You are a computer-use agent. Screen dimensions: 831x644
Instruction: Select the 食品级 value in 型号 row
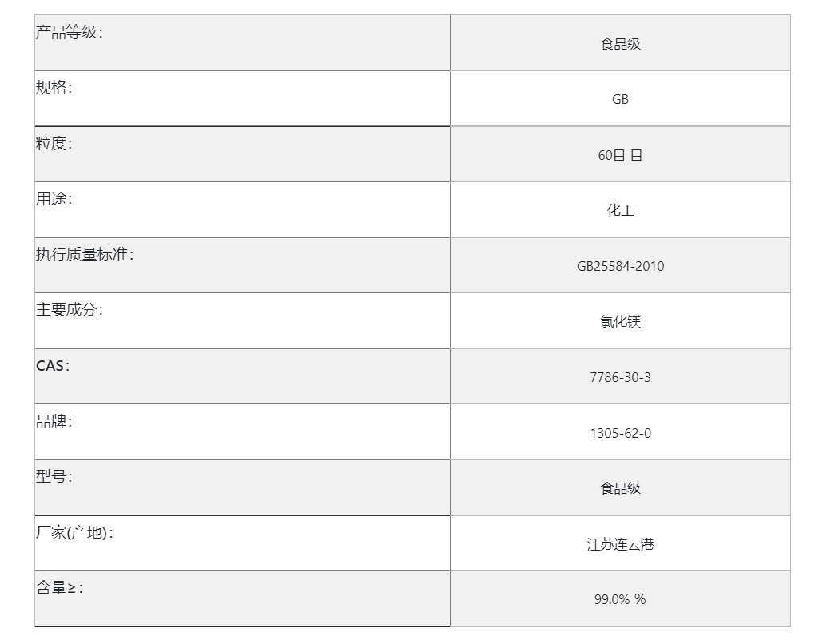[x=620, y=488]
